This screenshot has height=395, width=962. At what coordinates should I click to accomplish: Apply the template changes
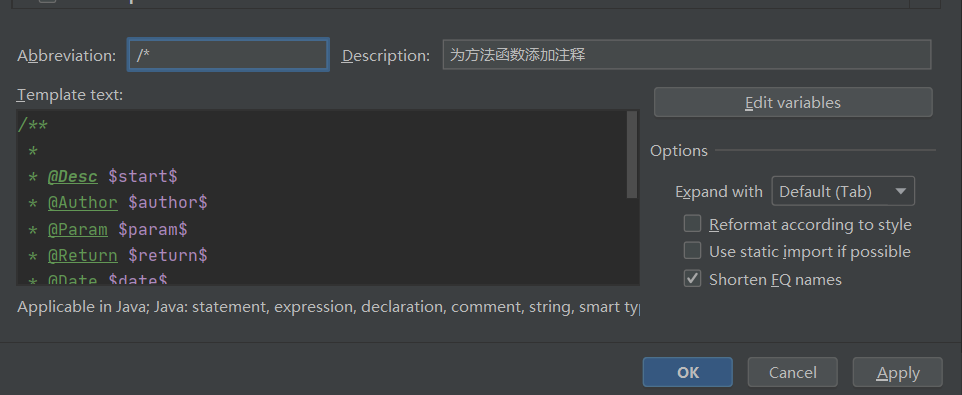coord(898,372)
